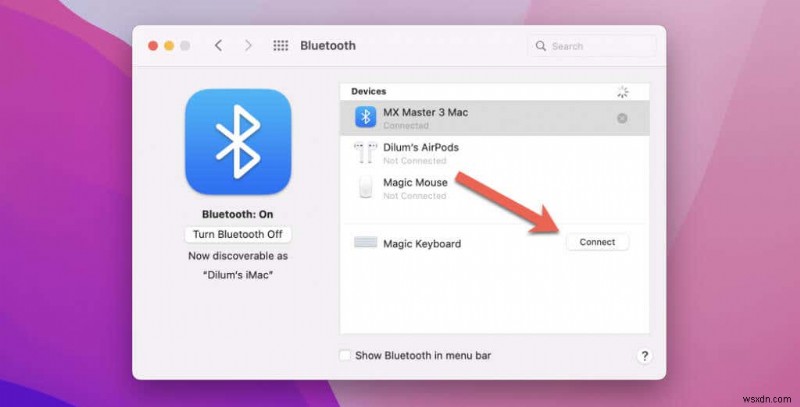The height and width of the screenshot is (407, 800).
Task: Click the Magic Mouse device icon
Action: [366, 188]
